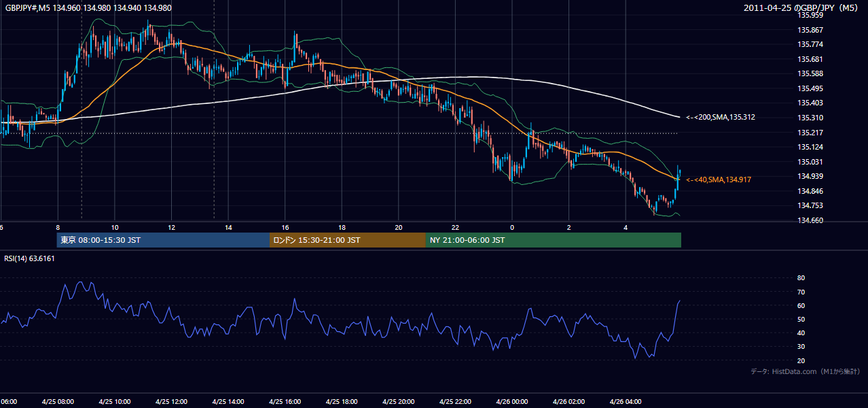Viewport: 868px width, 408px height.
Task: Click the price axis value 135.031
Action: tap(811, 162)
